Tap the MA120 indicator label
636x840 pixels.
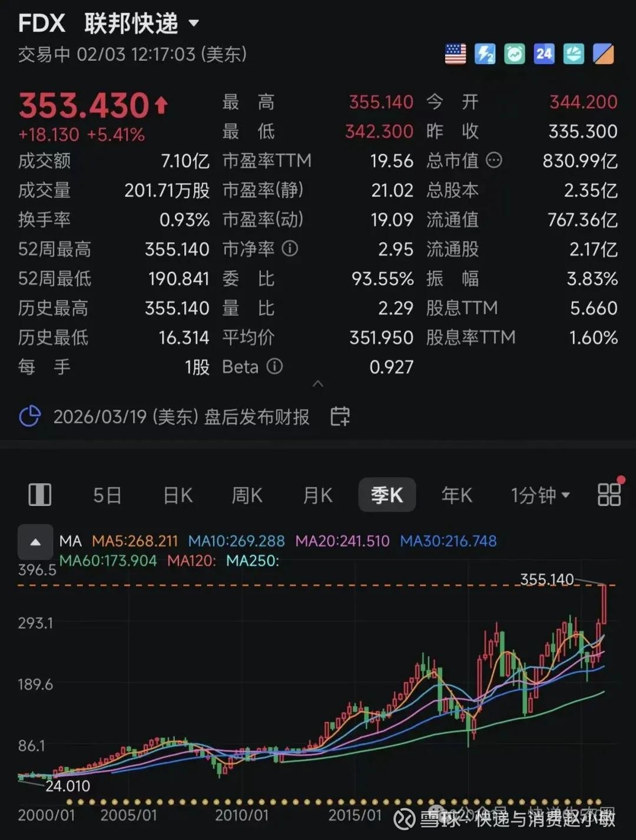click(x=192, y=560)
